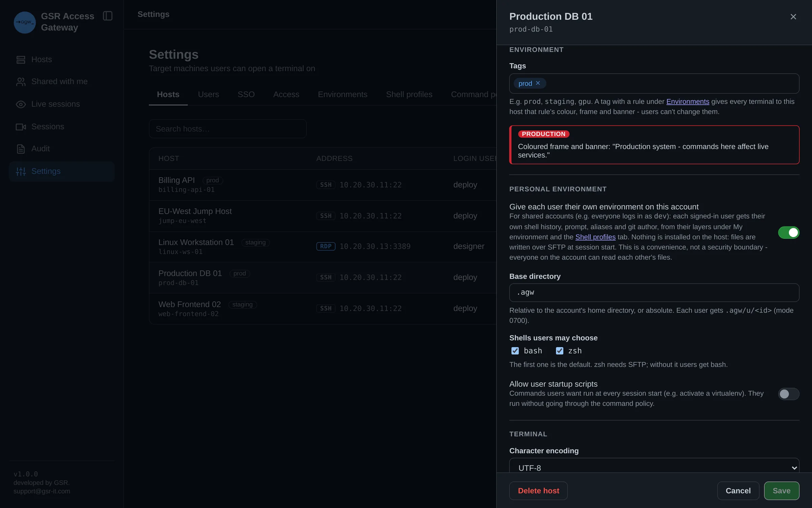The width and height of the screenshot is (812, 508).
Task: Open the Audit page
Action: [62, 149]
